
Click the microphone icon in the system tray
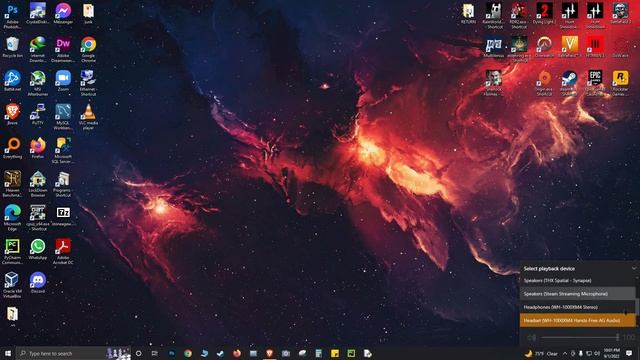(x=581, y=353)
